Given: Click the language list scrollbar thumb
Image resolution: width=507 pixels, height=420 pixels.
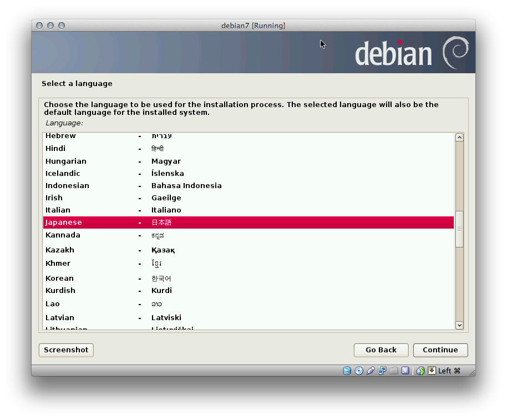Looking at the screenshot, I should [x=459, y=229].
